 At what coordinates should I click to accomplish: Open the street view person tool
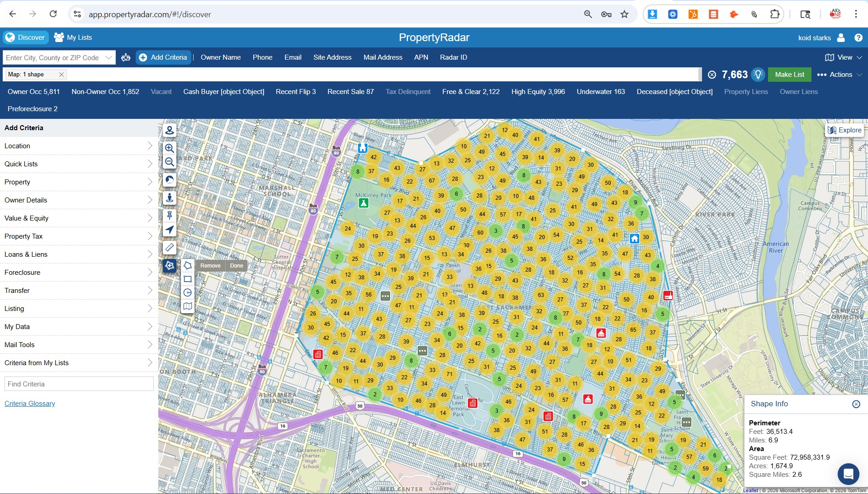[170, 198]
